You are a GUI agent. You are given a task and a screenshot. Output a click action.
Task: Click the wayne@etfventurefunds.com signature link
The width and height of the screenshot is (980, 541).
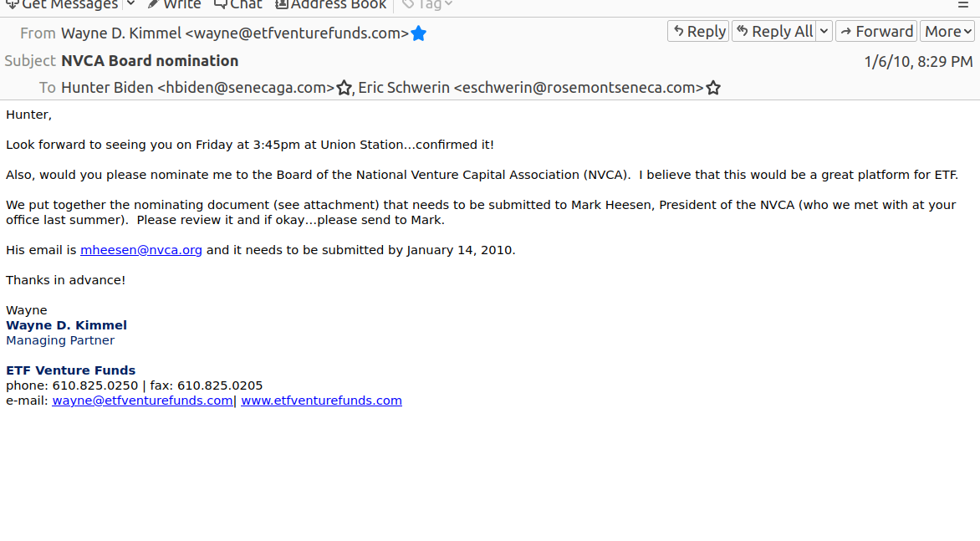[142, 401]
